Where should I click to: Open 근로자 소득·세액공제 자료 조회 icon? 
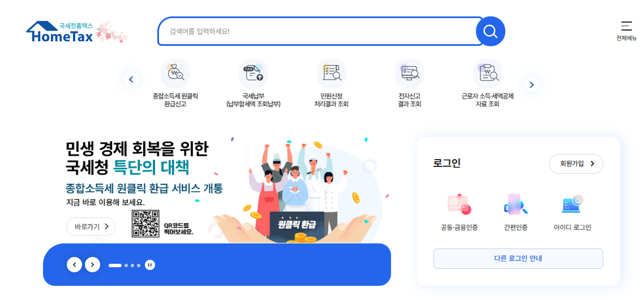point(487,74)
